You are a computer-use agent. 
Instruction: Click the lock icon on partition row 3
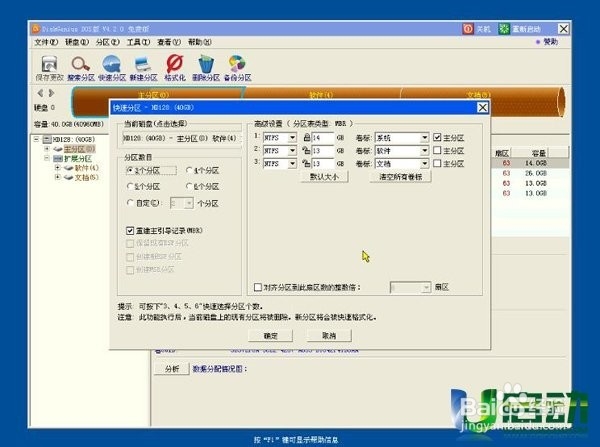click(x=307, y=163)
